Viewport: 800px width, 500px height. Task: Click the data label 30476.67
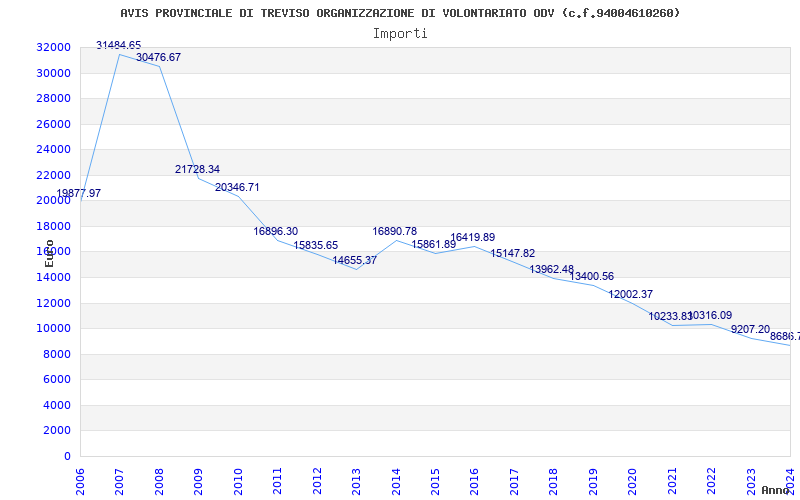click(158, 57)
